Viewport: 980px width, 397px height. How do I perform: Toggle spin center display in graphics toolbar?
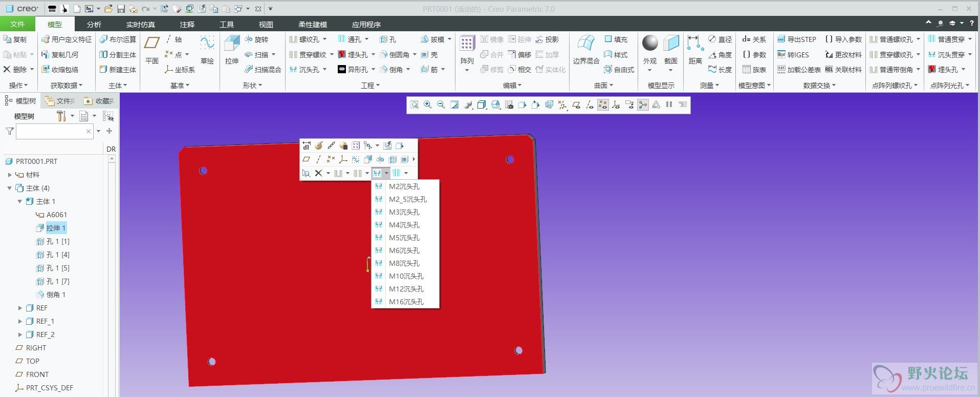pos(643,105)
